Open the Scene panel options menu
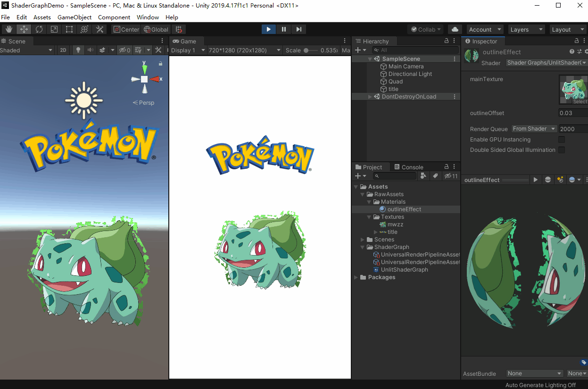588x389 pixels. pos(162,41)
